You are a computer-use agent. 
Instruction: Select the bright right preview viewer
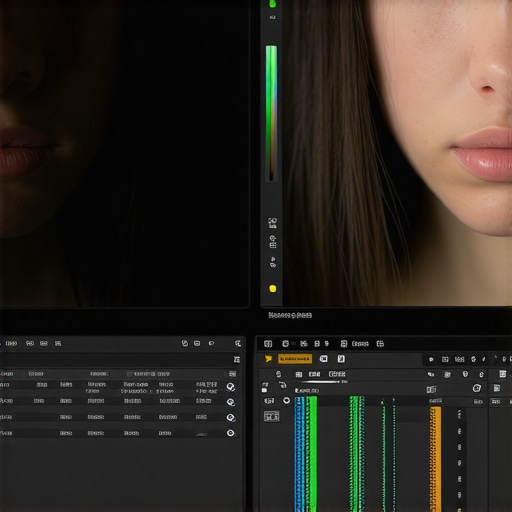(x=397, y=153)
